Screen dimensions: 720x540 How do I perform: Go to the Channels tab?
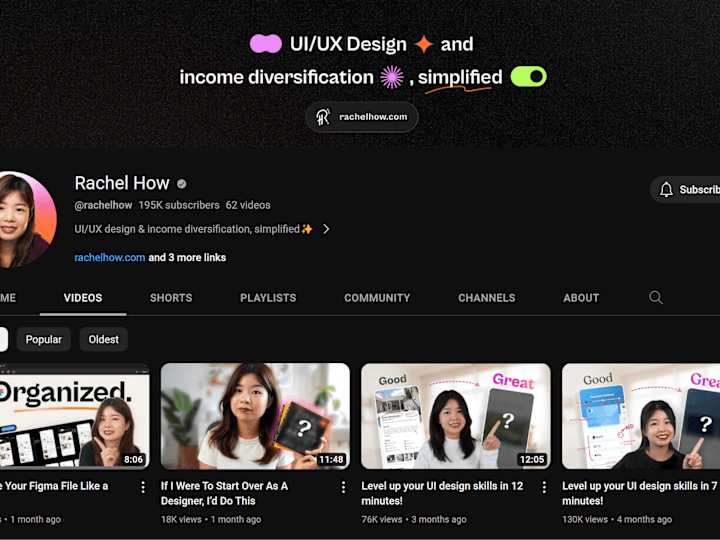(487, 298)
